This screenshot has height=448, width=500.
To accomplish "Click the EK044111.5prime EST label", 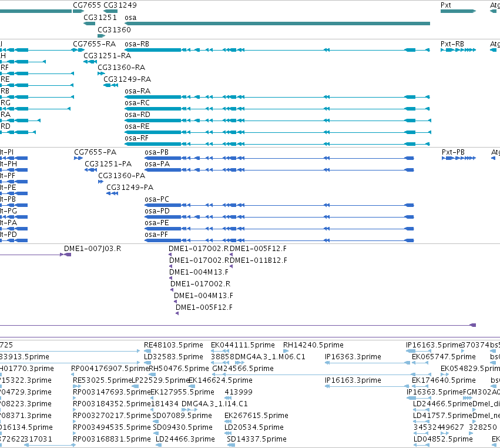I will (243, 345).
